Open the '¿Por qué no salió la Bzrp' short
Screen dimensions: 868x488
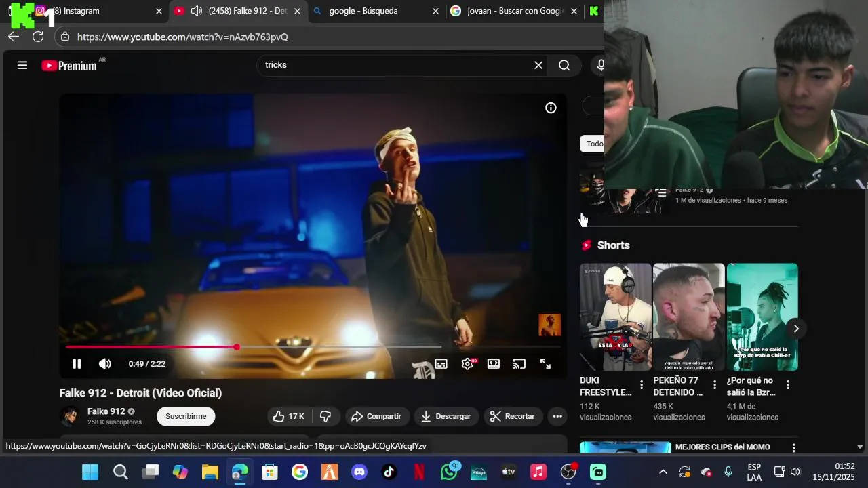(762, 317)
